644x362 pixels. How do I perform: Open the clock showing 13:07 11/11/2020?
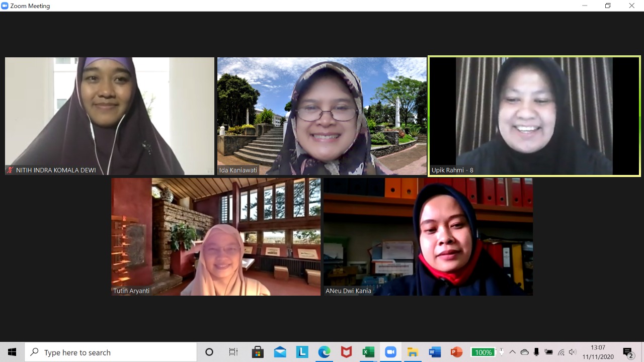[x=598, y=352]
